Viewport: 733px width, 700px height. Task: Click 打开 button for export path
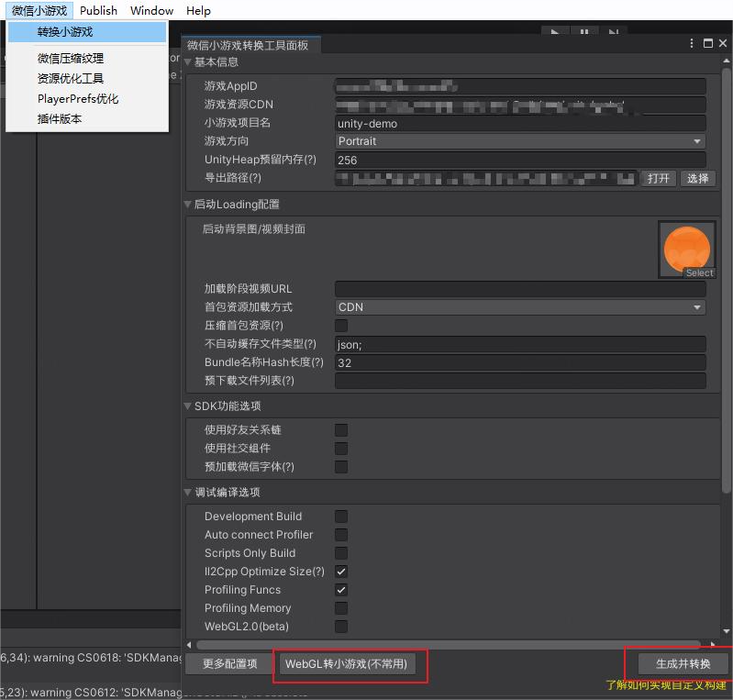pyautogui.click(x=658, y=178)
